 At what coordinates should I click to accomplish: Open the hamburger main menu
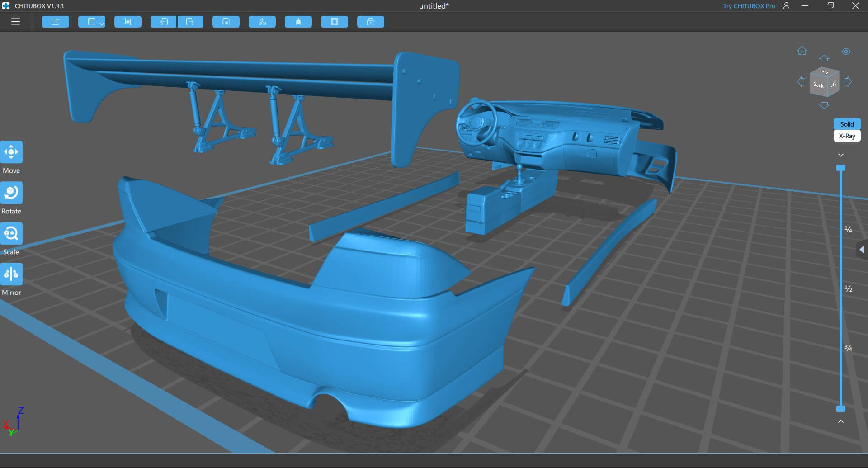click(15, 22)
